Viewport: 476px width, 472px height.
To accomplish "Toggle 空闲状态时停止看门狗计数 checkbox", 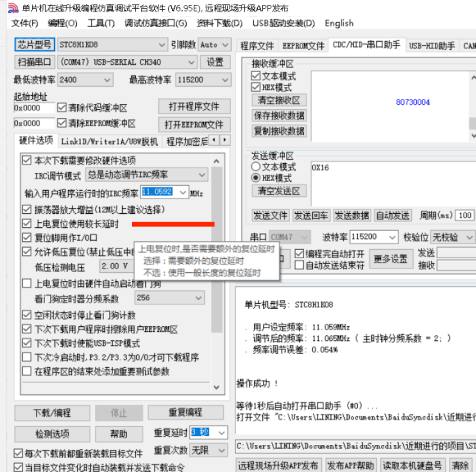I will click(27, 315).
